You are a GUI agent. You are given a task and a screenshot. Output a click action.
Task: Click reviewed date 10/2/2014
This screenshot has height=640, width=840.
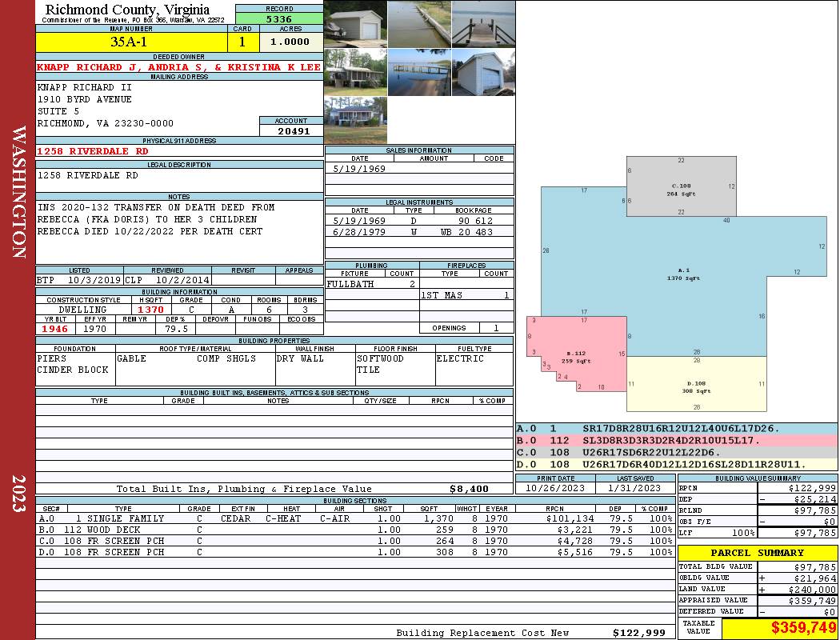click(182, 279)
